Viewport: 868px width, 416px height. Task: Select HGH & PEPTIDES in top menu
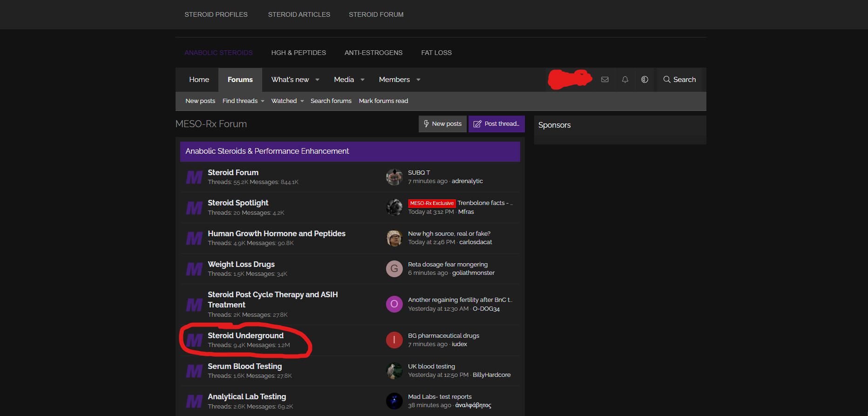(x=298, y=53)
